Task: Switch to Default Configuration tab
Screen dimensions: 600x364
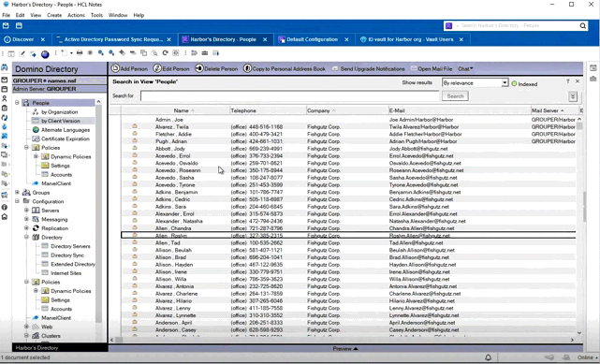Action: click(x=312, y=39)
